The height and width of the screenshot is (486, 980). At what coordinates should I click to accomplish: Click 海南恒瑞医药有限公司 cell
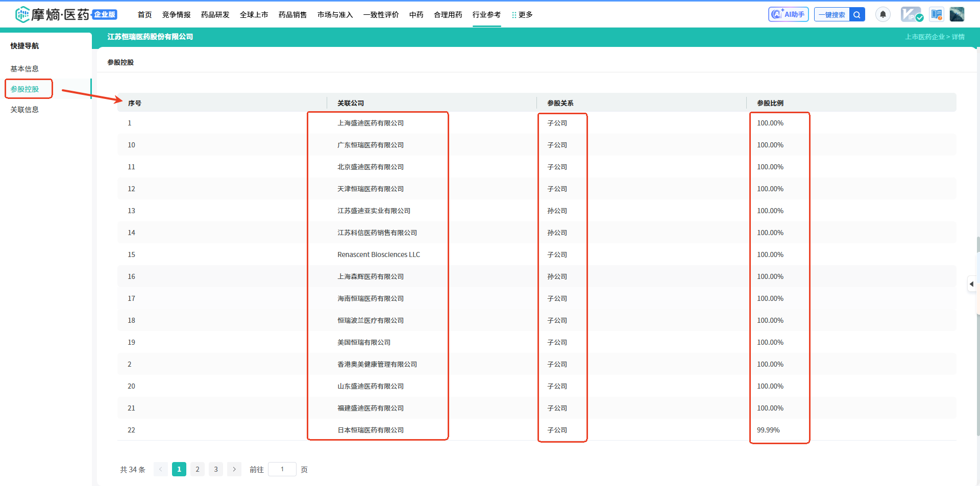[371, 298]
